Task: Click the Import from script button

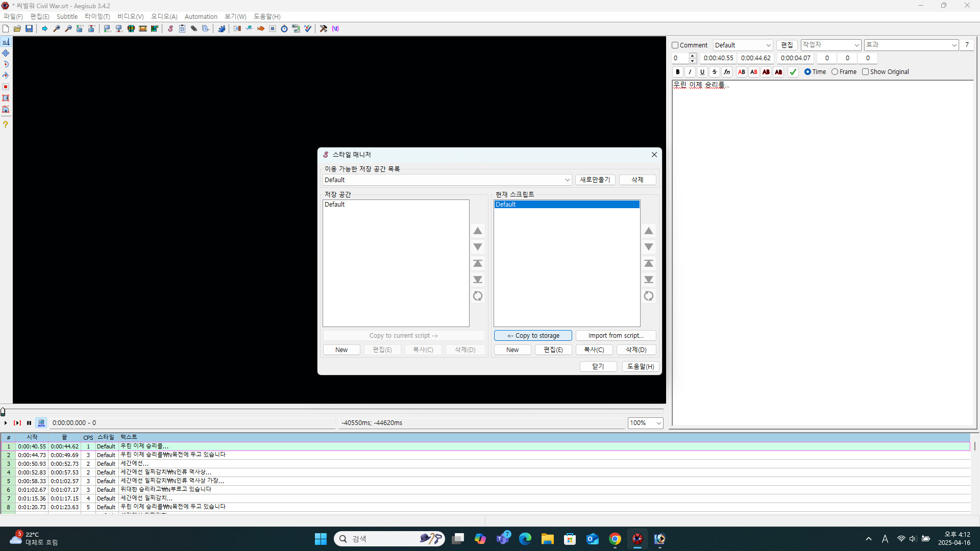Action: click(616, 336)
